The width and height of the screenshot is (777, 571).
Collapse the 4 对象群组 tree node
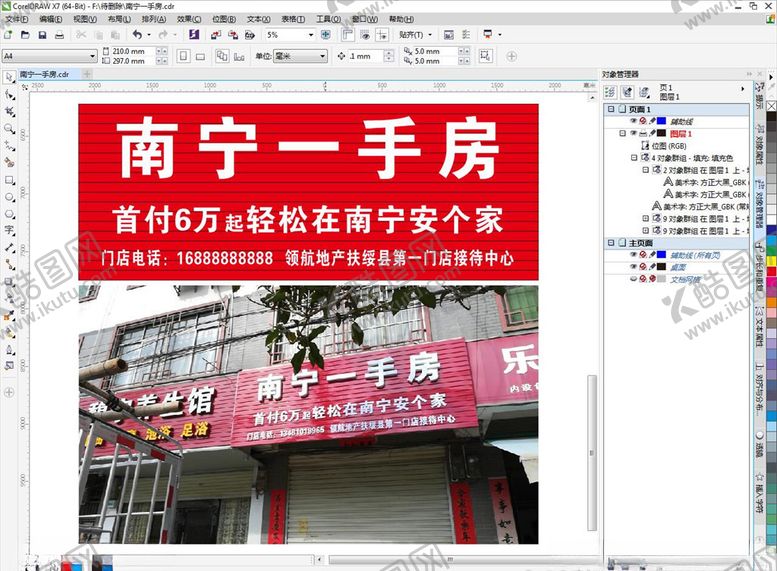(x=634, y=158)
